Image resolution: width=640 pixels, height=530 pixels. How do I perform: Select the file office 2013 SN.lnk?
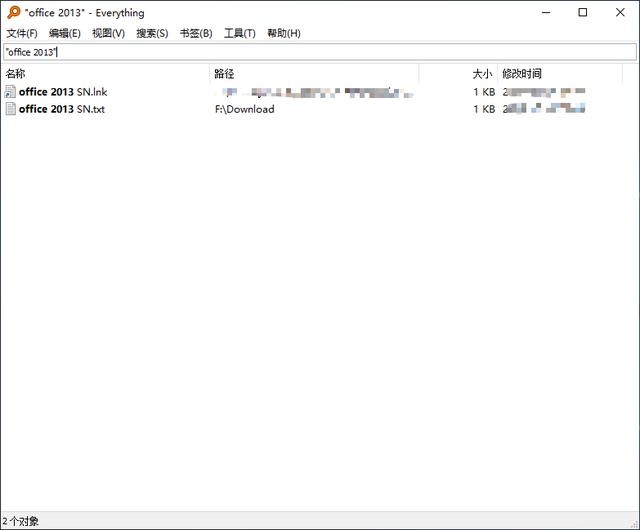tap(63, 92)
